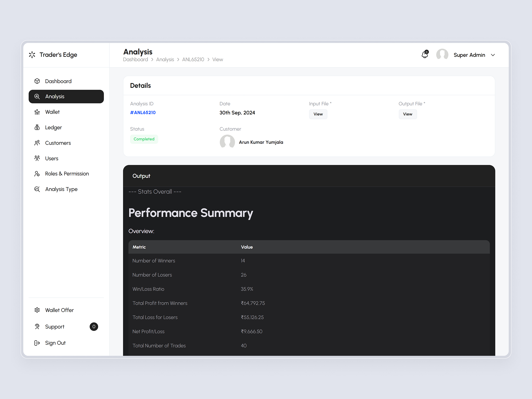This screenshot has height=399, width=532.
Task: Click the Super Admin profile avatar
Action: pyautogui.click(x=442, y=55)
